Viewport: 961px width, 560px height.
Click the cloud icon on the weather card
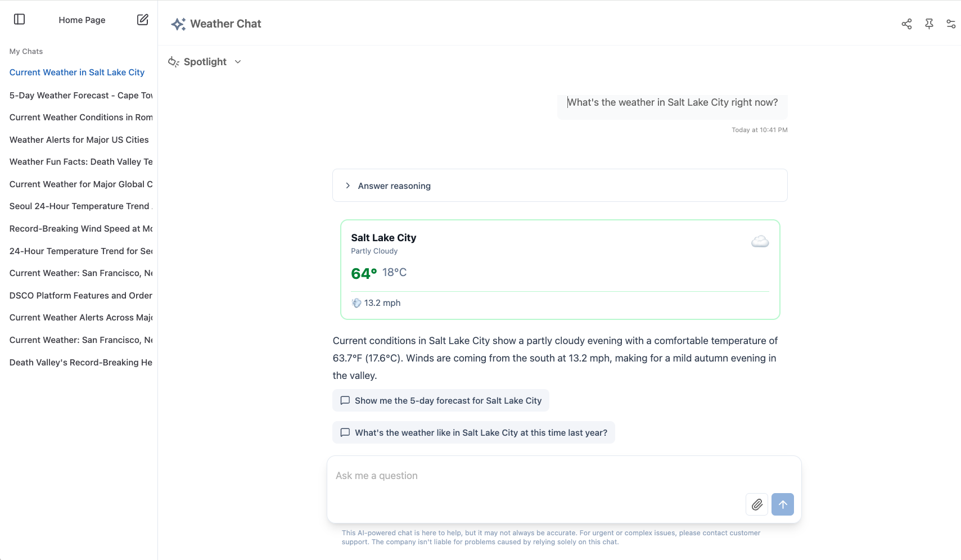point(760,241)
